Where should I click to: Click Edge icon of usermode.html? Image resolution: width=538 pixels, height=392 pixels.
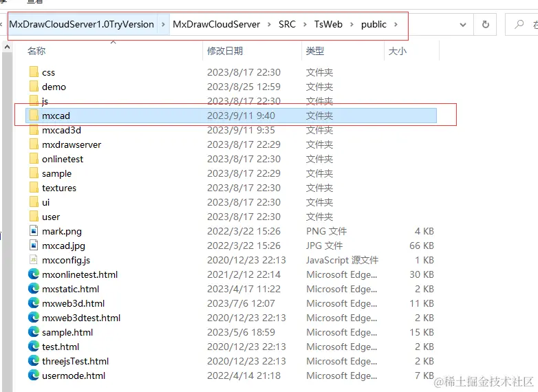[x=34, y=375]
